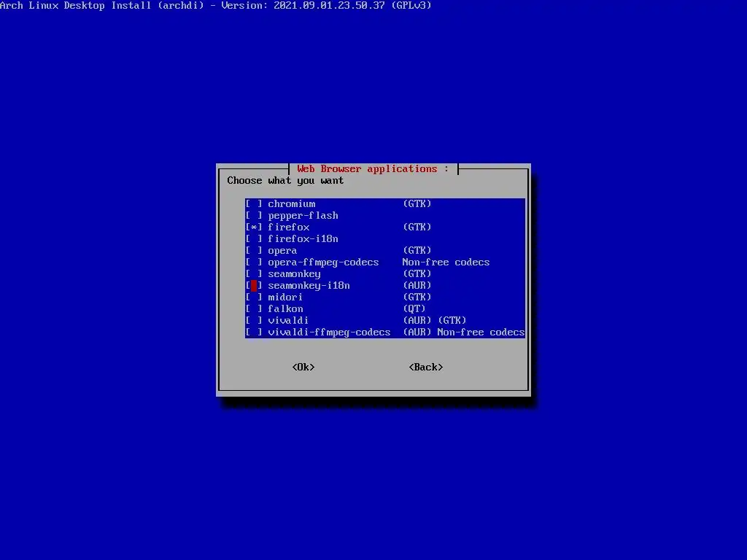Image resolution: width=747 pixels, height=560 pixels.
Task: Click the firefox-i18n label
Action: coord(303,239)
